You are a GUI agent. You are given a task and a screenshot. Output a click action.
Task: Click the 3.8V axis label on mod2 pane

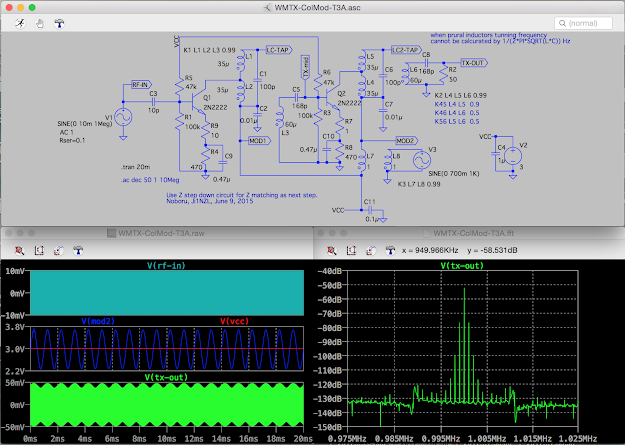[x=15, y=327]
